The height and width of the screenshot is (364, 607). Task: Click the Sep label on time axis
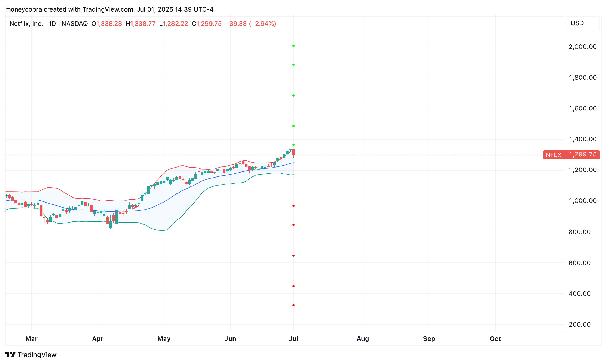coord(429,339)
